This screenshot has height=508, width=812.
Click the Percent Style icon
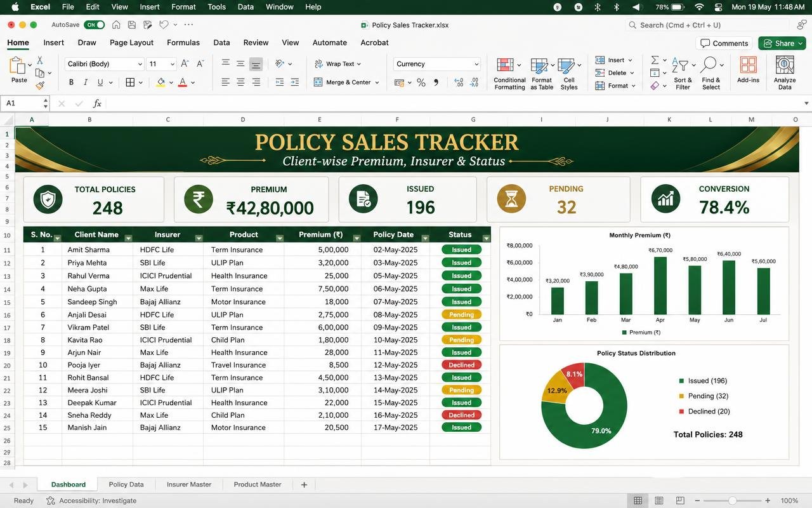point(421,83)
